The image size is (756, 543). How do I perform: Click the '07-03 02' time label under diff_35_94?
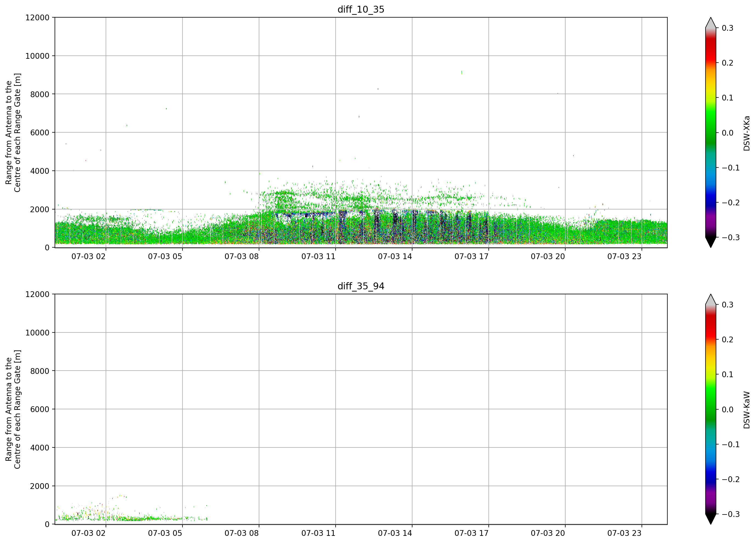click(x=88, y=533)
